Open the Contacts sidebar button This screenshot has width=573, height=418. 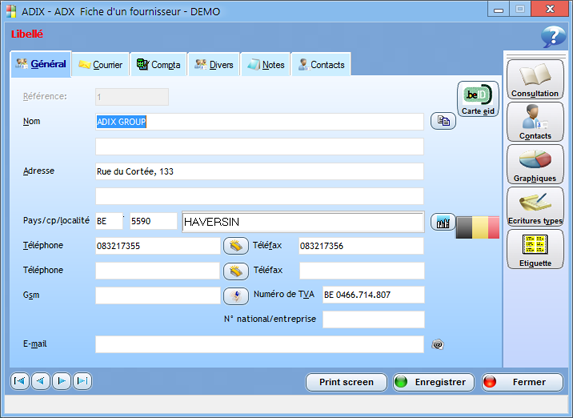point(535,122)
